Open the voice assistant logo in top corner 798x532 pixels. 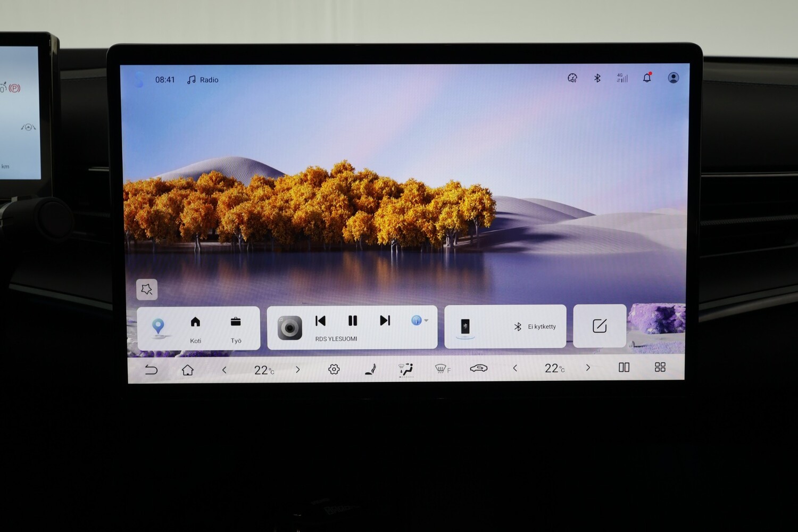pyautogui.click(x=139, y=80)
